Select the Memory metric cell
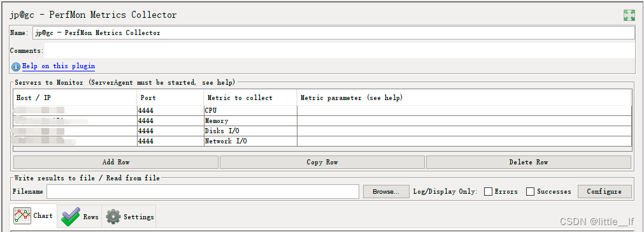 click(x=250, y=121)
